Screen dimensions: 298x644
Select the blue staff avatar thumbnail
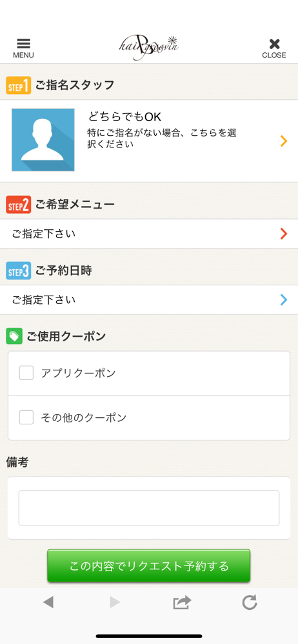[x=43, y=140]
